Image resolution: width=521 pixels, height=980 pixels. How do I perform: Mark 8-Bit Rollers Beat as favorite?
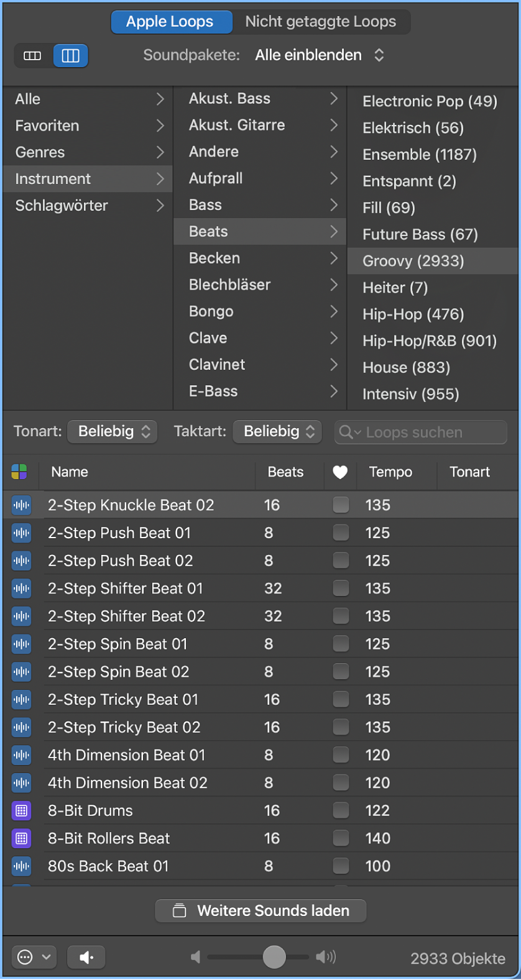[x=341, y=838]
